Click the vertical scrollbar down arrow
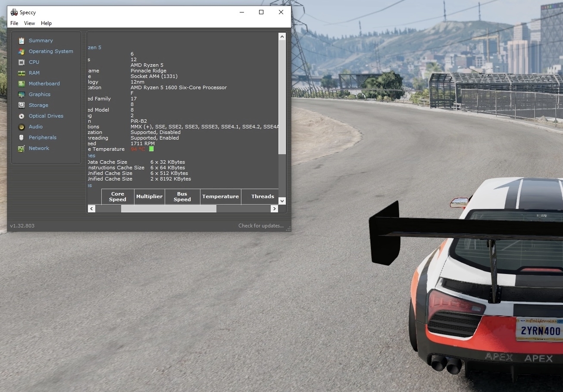The image size is (563, 392). pos(282,201)
